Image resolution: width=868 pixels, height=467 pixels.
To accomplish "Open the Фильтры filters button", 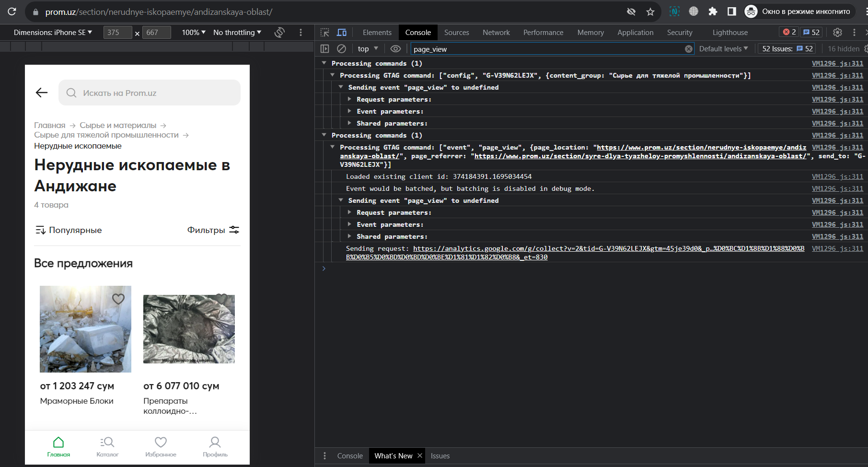I will [213, 230].
